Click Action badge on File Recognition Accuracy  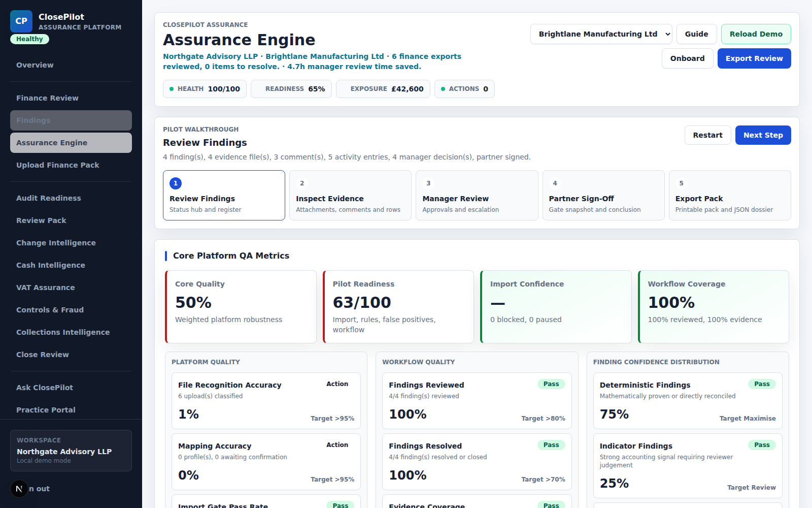click(x=337, y=384)
